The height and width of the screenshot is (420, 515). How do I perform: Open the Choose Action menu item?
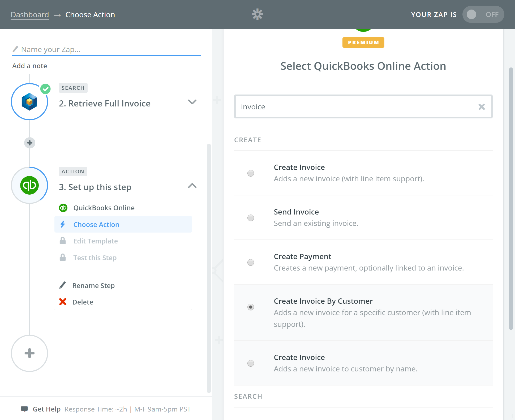tap(123, 224)
